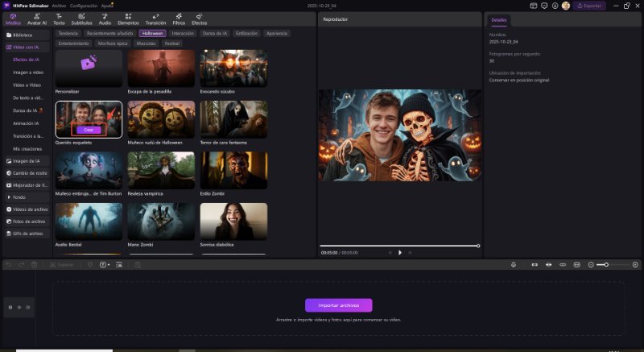The height and width of the screenshot is (352, 644).
Task: Select the Texto tool icon
Action: click(59, 19)
